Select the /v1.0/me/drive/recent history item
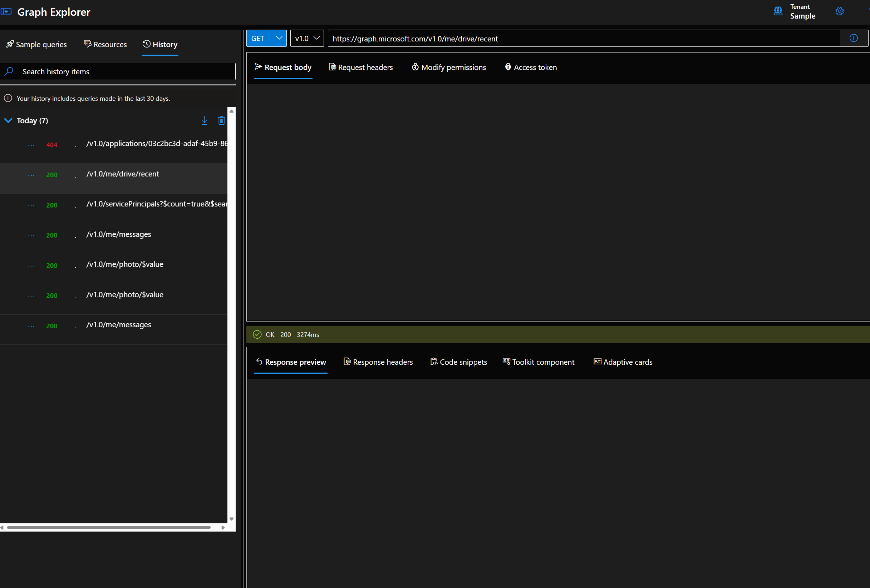The image size is (870, 588). pos(123,174)
